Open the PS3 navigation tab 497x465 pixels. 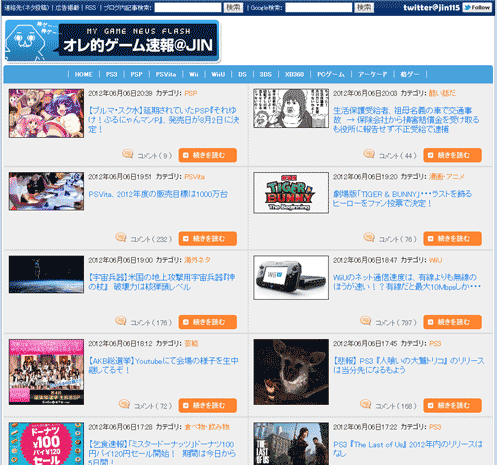pyautogui.click(x=111, y=74)
